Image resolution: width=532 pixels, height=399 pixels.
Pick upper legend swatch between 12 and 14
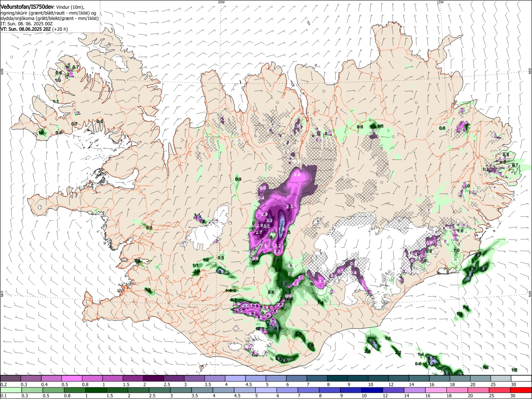pyautogui.click(x=398, y=379)
